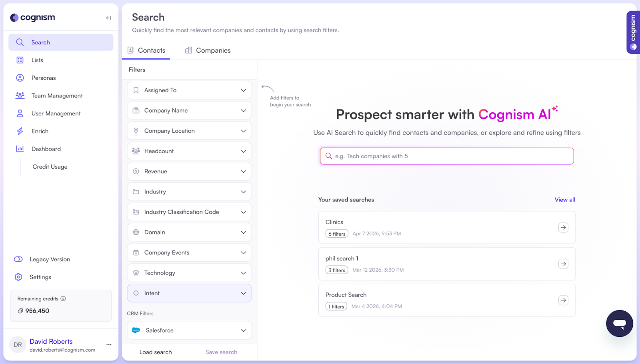
Task: Click the Cognism logo
Action: pos(33,18)
